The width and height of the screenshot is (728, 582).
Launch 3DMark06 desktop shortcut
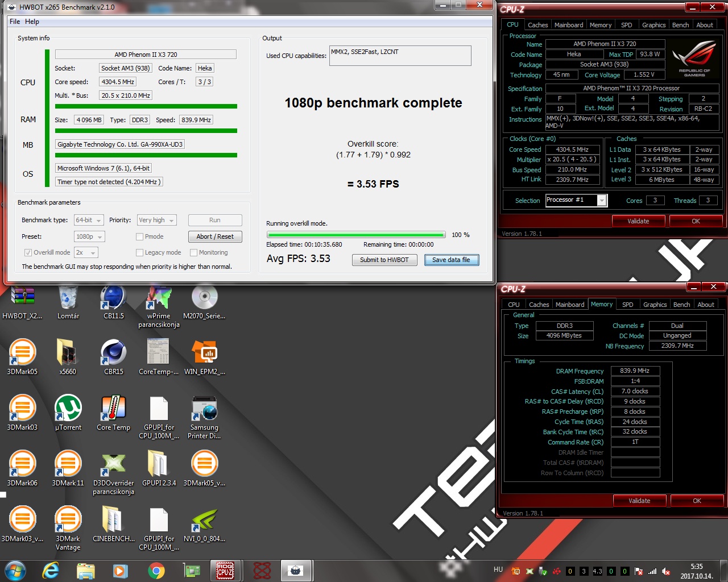click(x=23, y=468)
